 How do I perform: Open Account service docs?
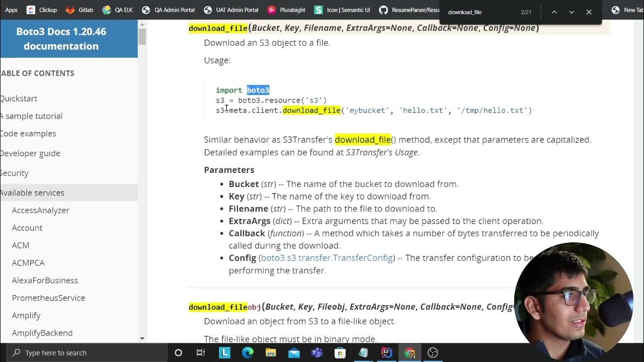(x=27, y=228)
